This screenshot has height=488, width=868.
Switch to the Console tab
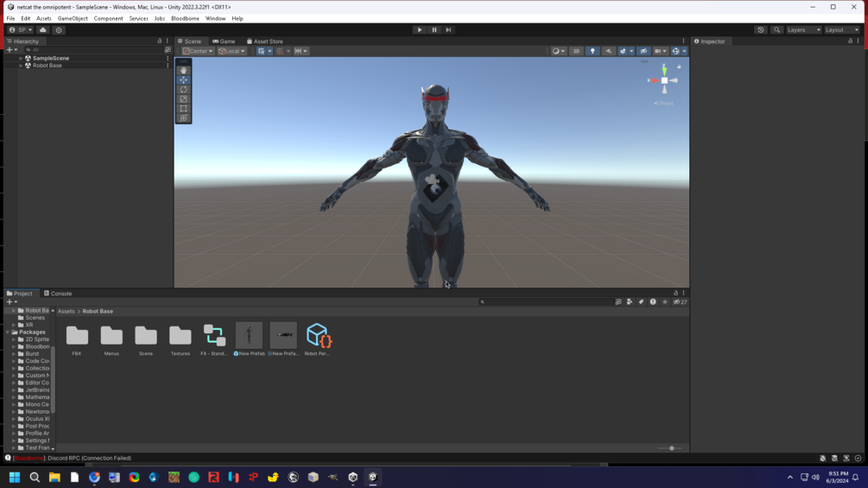coord(58,294)
